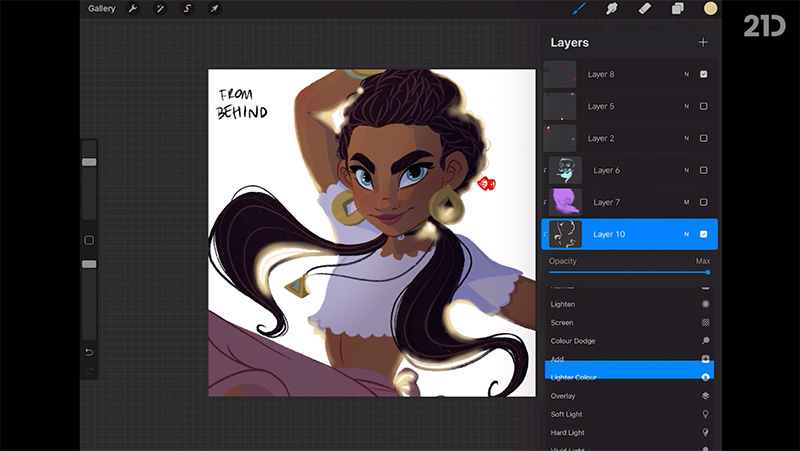800x451 pixels.
Task: Open the active color swatch
Action: pyautogui.click(x=711, y=9)
